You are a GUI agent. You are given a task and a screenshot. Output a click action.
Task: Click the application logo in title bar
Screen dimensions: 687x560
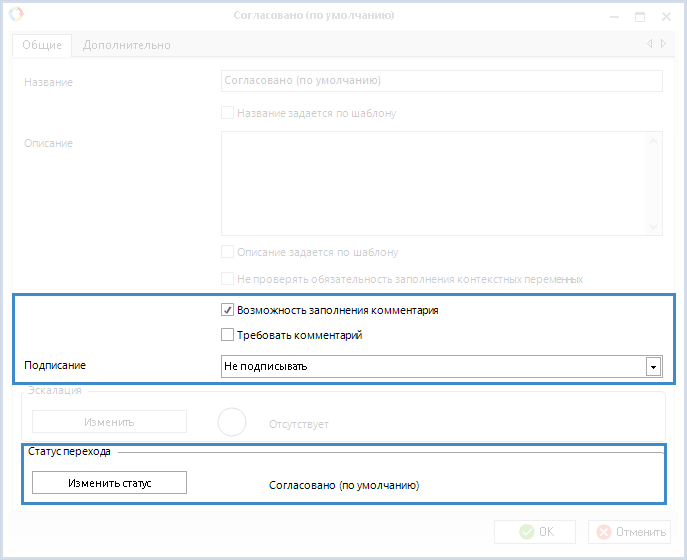pyautogui.click(x=16, y=15)
